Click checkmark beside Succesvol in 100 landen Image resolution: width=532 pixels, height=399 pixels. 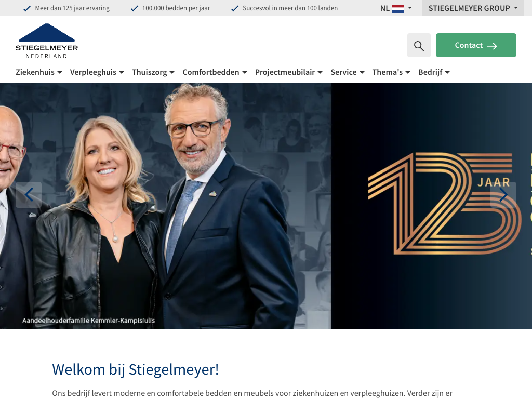point(235,8)
